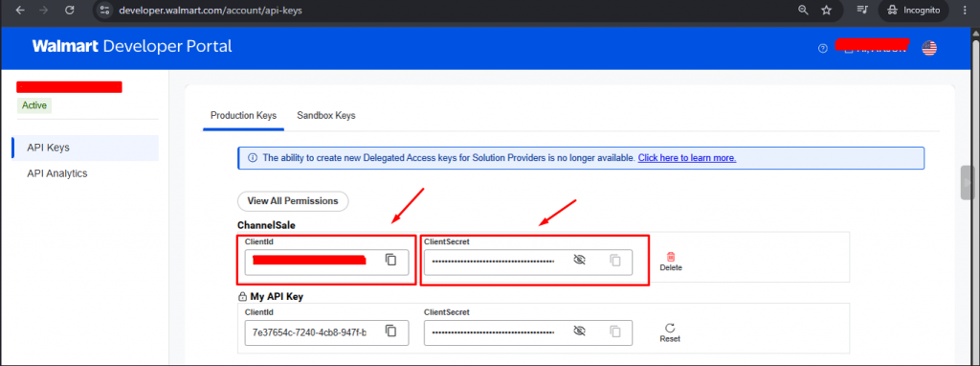Click the ChannelSale heading text
This screenshot has height=366, width=980.
[x=266, y=225]
